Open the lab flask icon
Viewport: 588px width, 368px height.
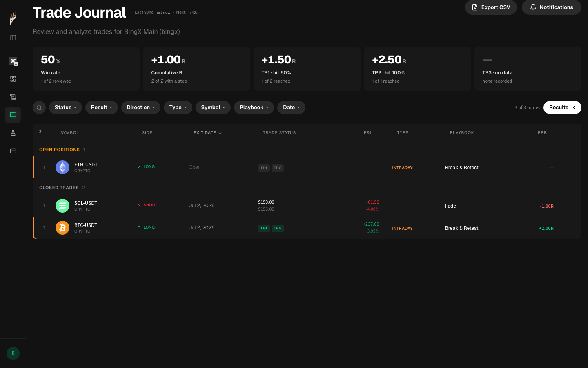point(13,133)
